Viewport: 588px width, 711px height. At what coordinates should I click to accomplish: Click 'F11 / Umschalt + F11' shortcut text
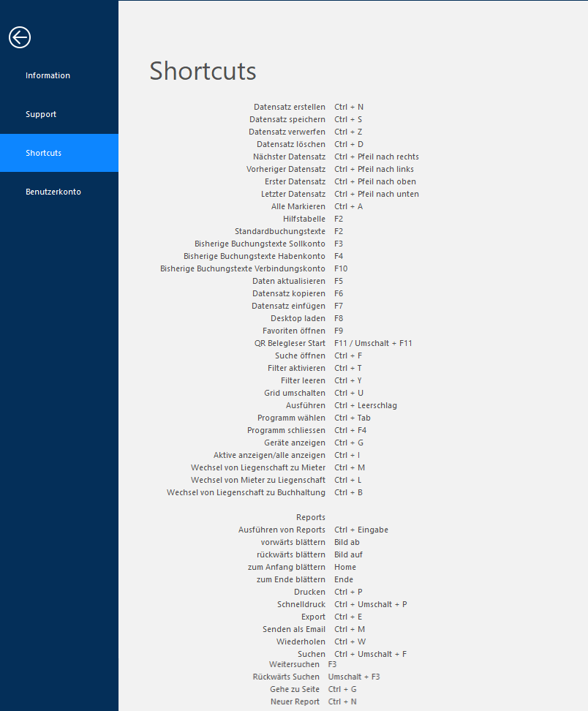pyautogui.click(x=373, y=343)
